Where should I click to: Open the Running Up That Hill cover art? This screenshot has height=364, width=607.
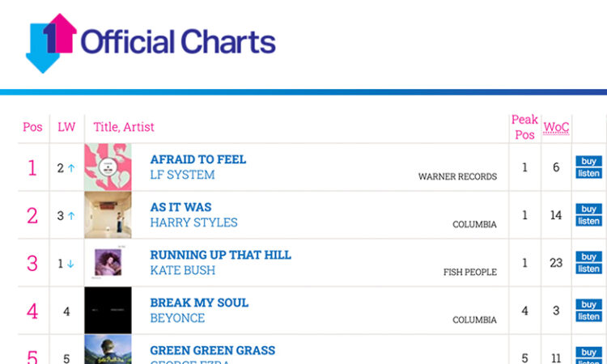click(x=108, y=262)
